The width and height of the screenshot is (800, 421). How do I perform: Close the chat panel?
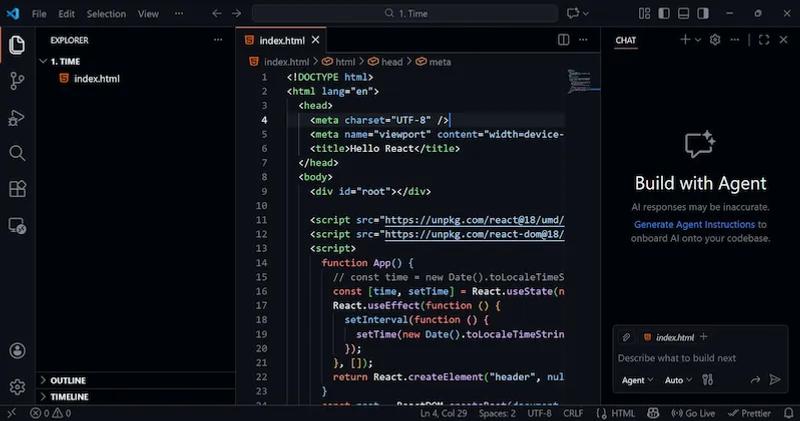pos(784,40)
